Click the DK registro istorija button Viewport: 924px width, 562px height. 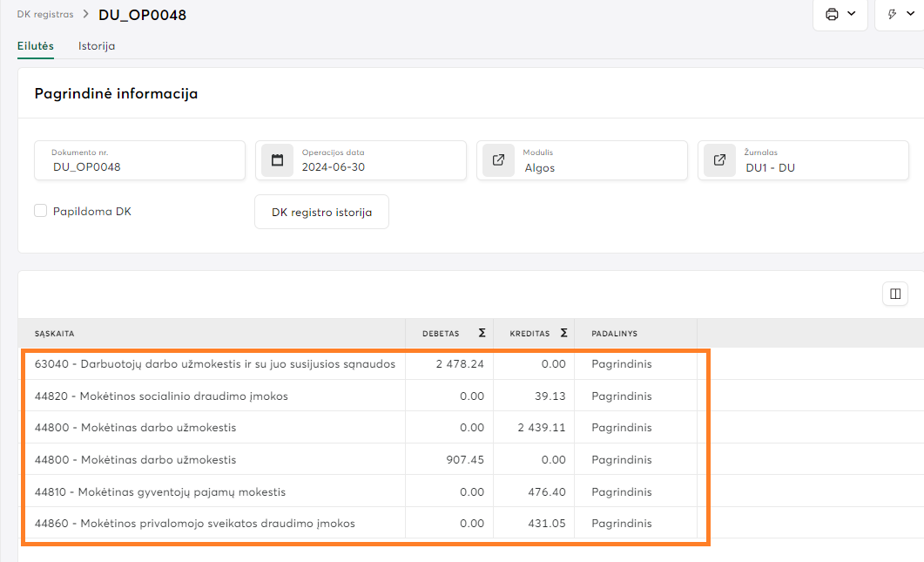321,212
